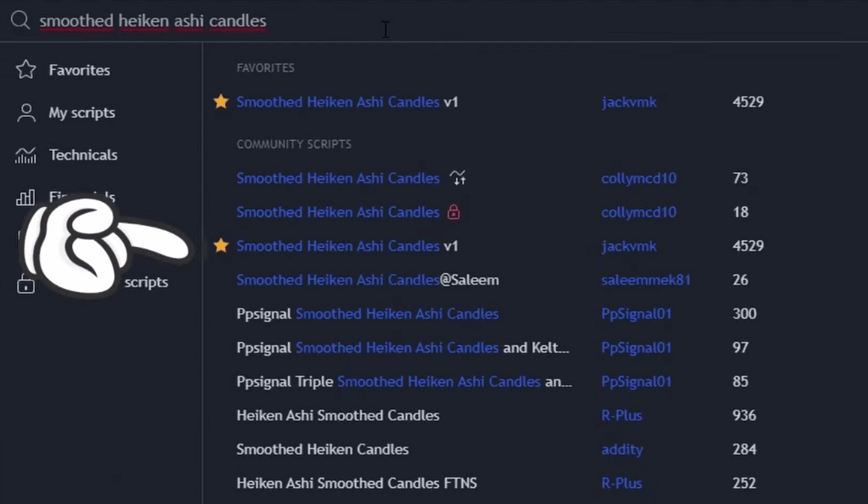Open PpSignal01 author of Ppsignal Triple script

pos(636,382)
